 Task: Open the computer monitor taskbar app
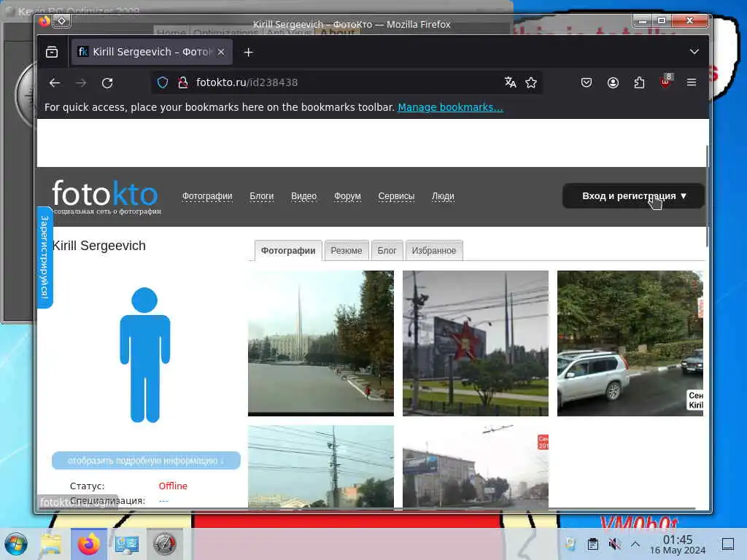coord(127,544)
